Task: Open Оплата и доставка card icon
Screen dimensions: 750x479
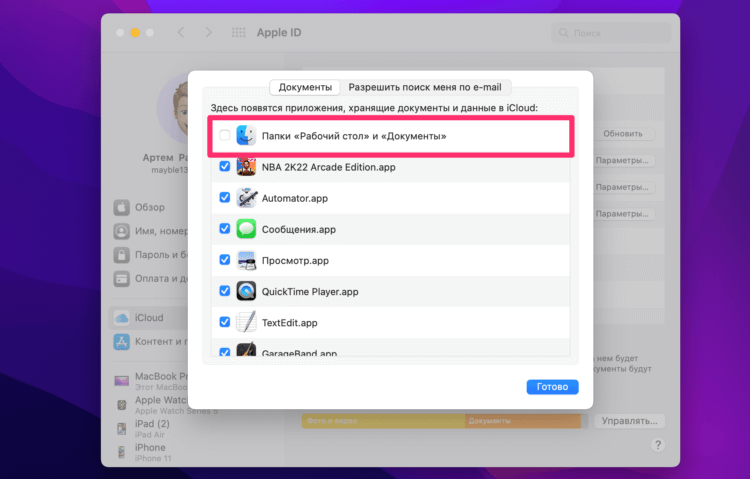Action: (x=121, y=278)
